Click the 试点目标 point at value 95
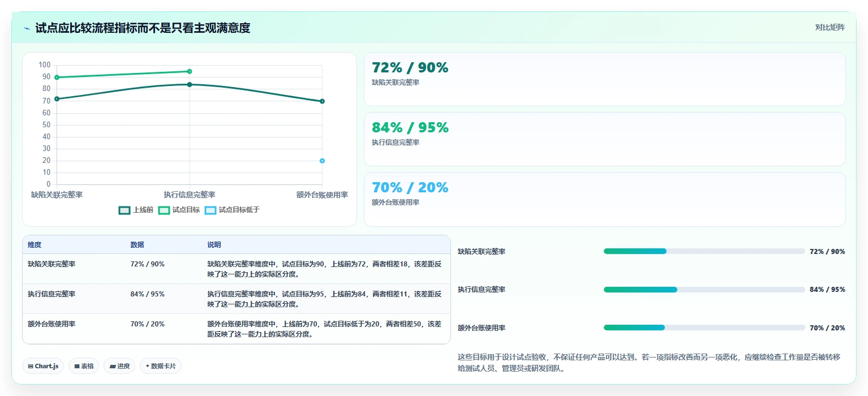 190,71
